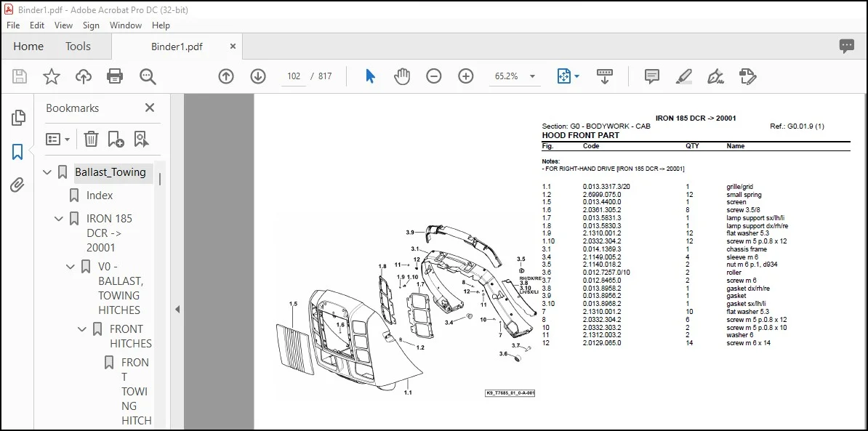Collapse the FRONT HITCHES bookmark
This screenshot has width=868, height=431.
(82, 329)
